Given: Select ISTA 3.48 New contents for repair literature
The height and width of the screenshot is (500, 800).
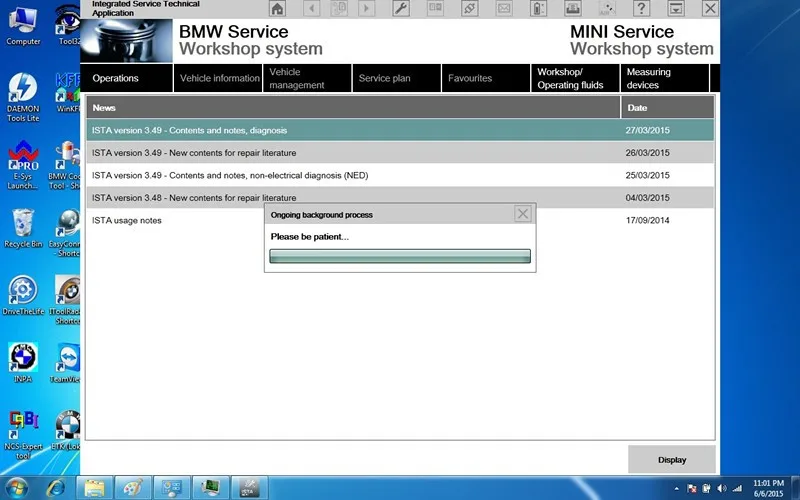Looking at the screenshot, I should click(x=400, y=197).
